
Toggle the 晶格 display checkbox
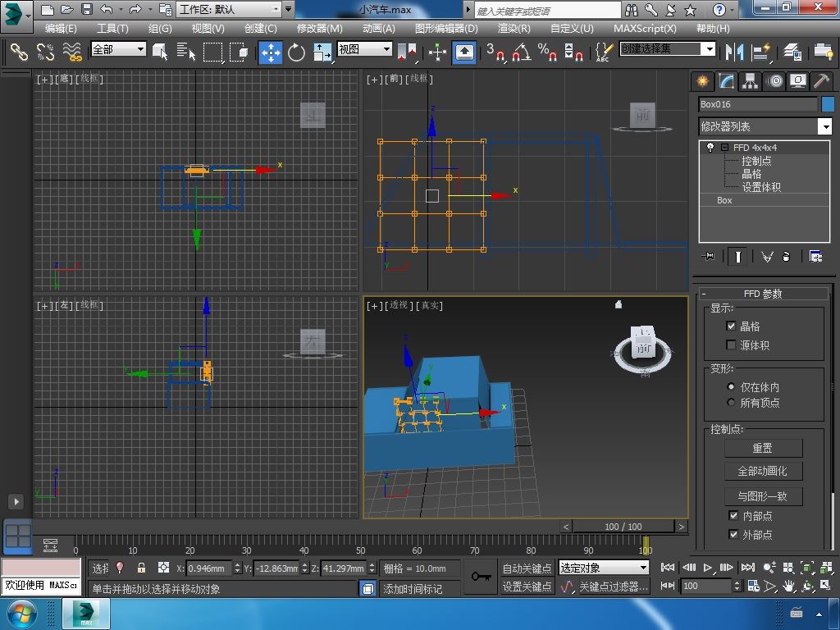[731, 326]
